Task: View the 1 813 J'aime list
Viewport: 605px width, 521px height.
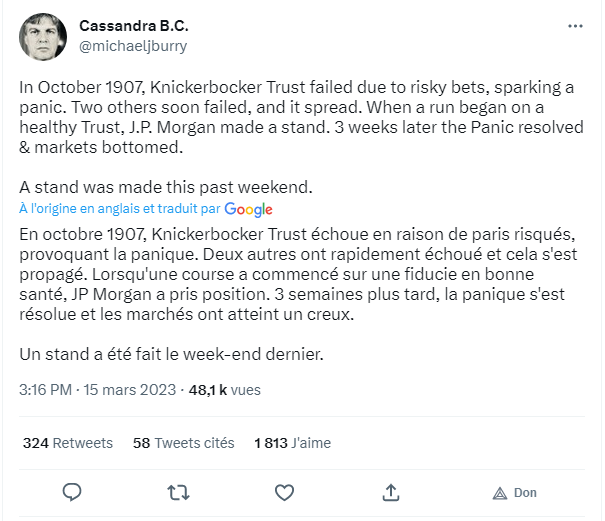Action: (292, 442)
